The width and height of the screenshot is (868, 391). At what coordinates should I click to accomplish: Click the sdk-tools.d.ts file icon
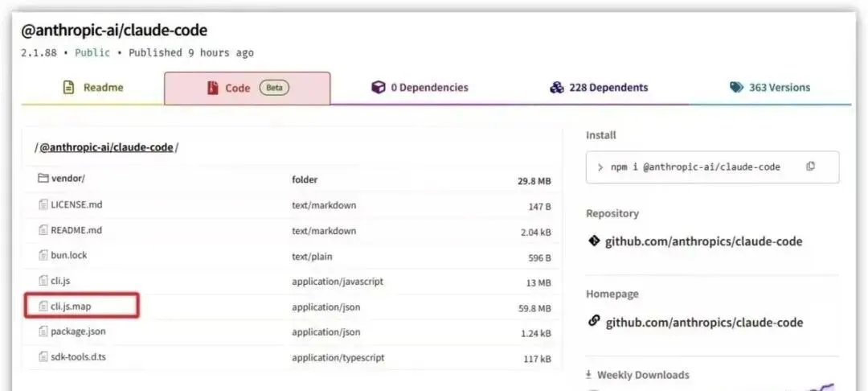click(43, 356)
